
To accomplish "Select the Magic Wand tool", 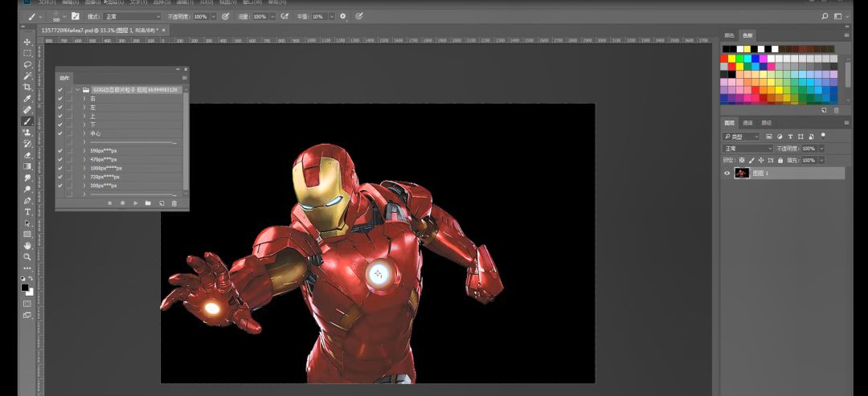I will click(27, 76).
